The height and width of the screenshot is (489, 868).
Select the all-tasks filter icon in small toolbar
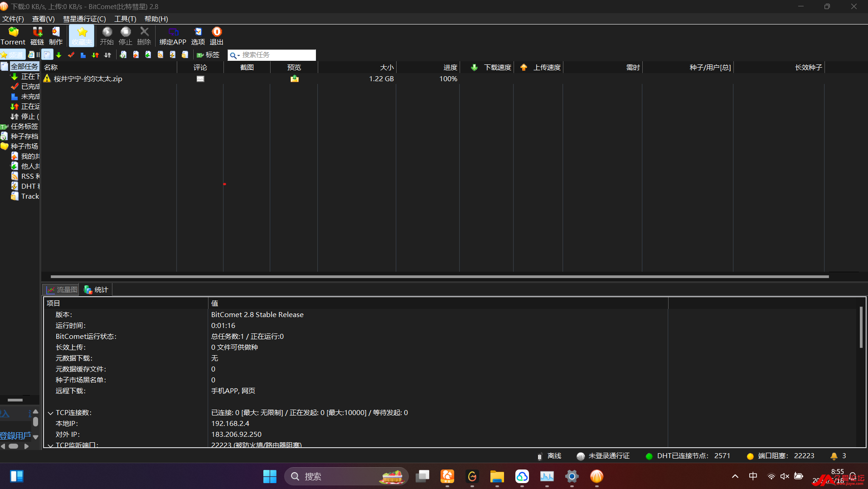[x=47, y=55]
